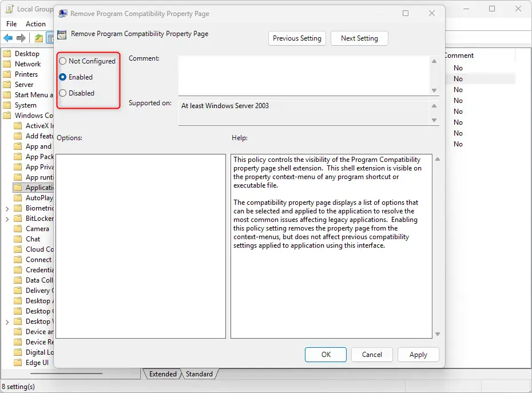The width and height of the screenshot is (532, 393).
Task: Maximize the policy dialog window
Action: [x=406, y=13]
